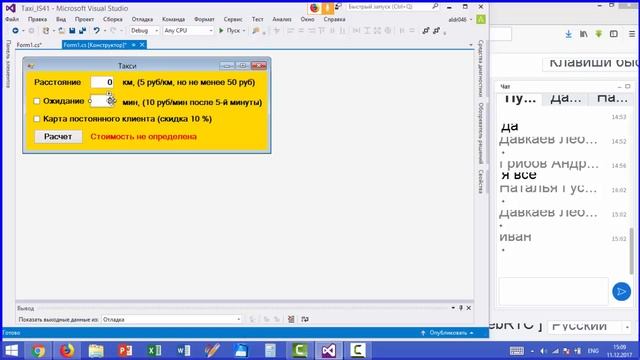
Task: Open the Русский language dropdown
Action: 589,326
